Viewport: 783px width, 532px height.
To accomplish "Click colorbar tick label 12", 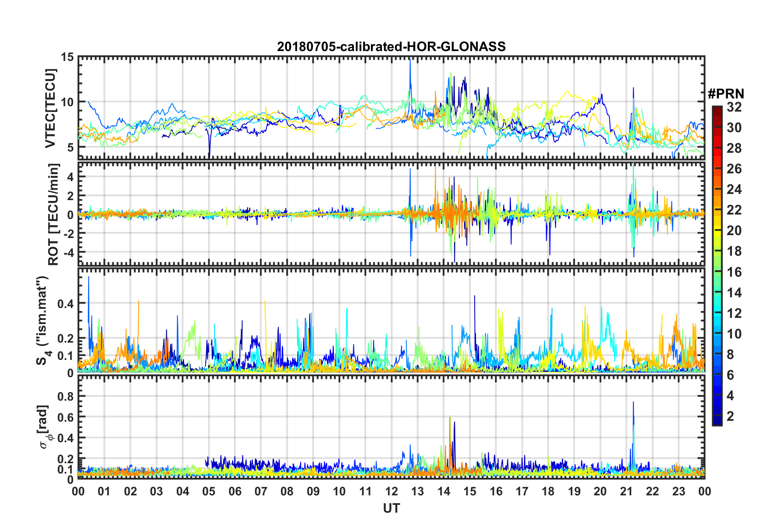I will 734,313.
